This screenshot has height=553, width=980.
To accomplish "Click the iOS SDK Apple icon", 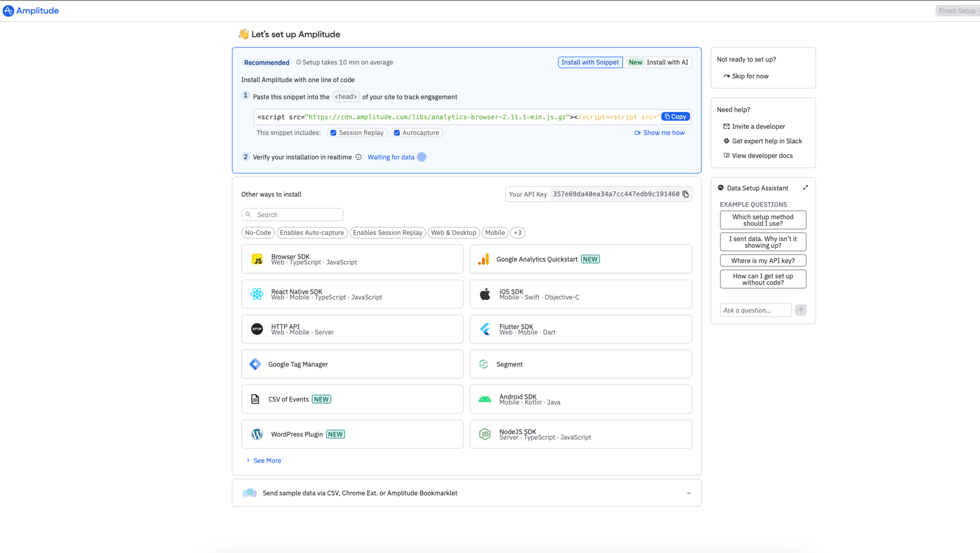I will coord(485,294).
